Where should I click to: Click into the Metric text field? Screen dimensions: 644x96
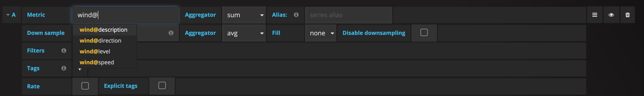tap(125, 15)
